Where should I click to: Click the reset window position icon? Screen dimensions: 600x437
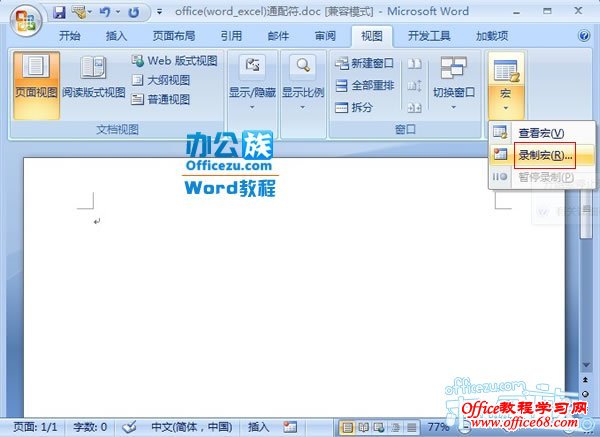click(x=414, y=108)
